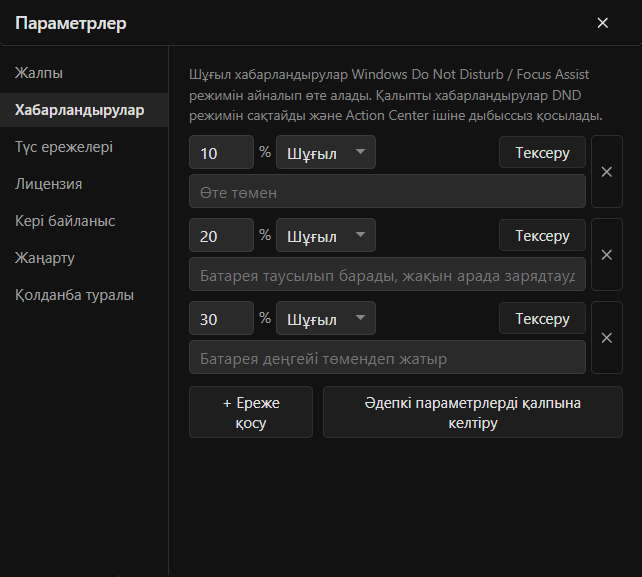The image size is (642, 577).
Task: Open the Шұғыл dropdown for 10% rule
Action: tap(326, 152)
